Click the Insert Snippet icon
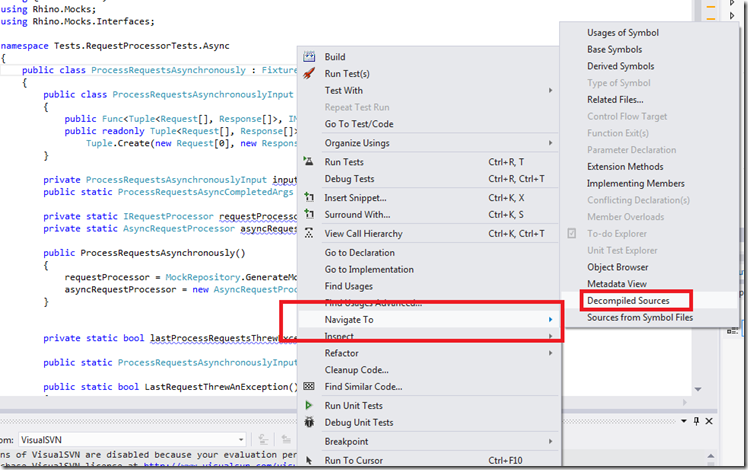 click(309, 197)
